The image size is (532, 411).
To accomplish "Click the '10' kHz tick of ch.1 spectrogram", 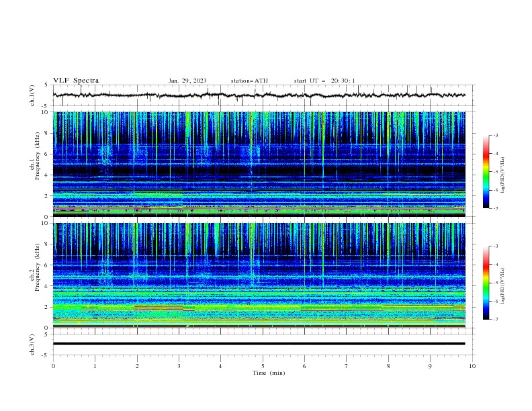I will [x=45, y=112].
